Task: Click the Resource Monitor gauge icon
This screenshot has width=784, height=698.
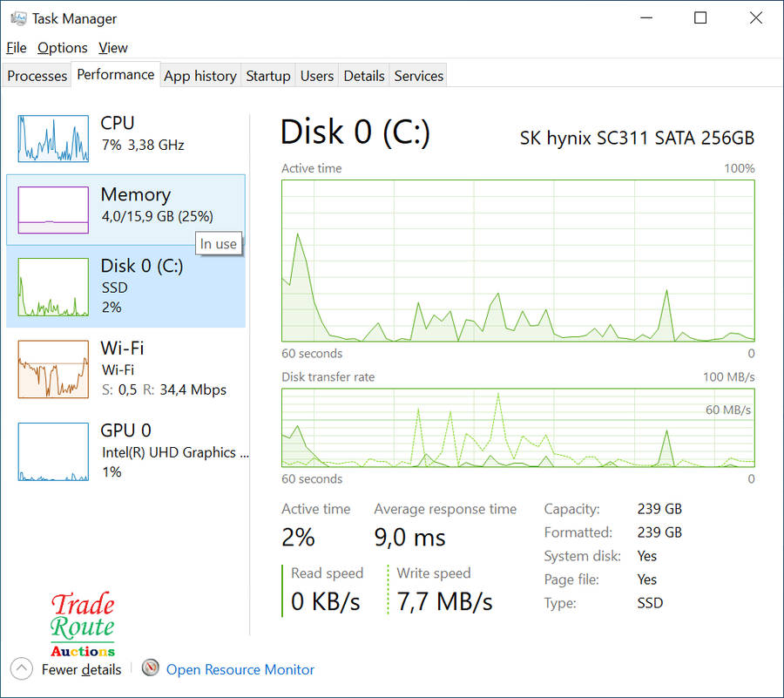Action: pyautogui.click(x=151, y=669)
